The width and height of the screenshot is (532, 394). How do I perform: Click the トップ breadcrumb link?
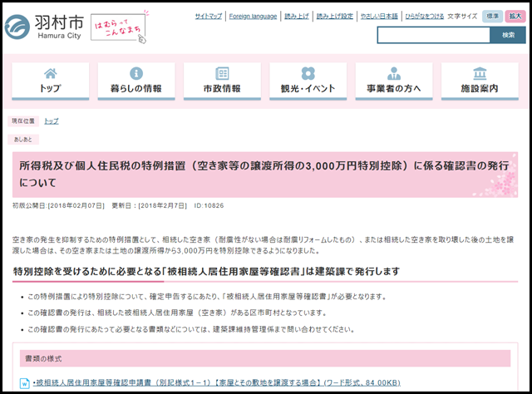tap(52, 121)
